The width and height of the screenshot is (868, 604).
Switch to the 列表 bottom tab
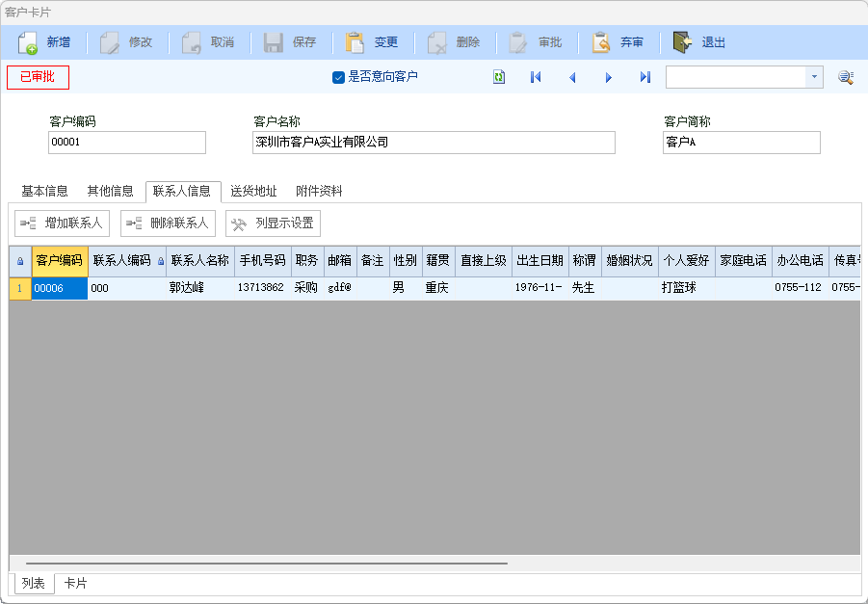33,583
